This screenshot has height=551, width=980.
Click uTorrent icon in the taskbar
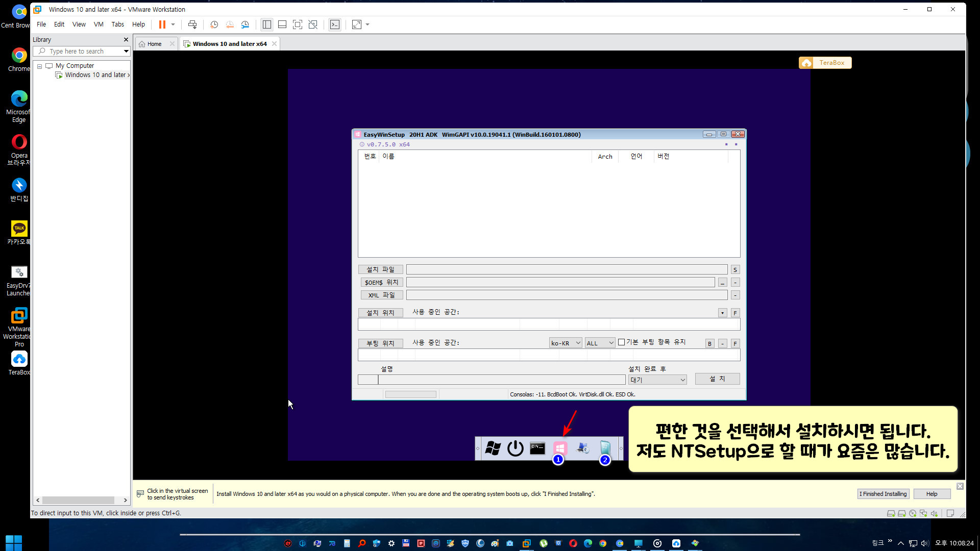(x=543, y=543)
